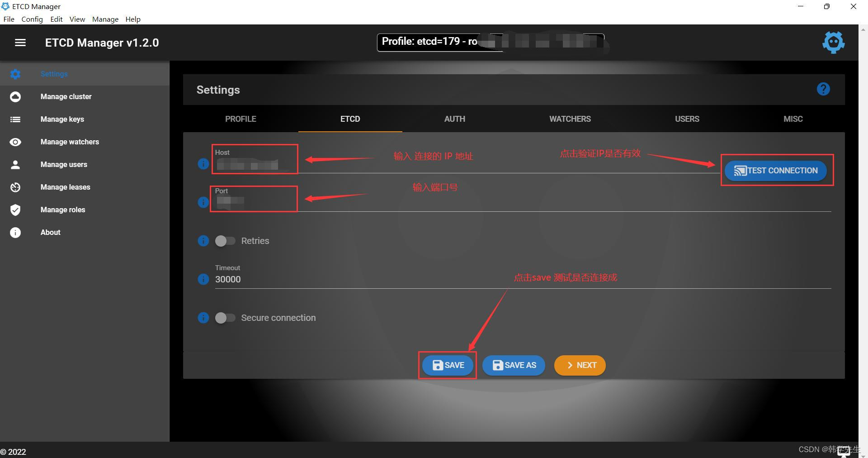The height and width of the screenshot is (458, 868).
Task: Click the About info sidebar icon
Action: [x=15, y=232]
